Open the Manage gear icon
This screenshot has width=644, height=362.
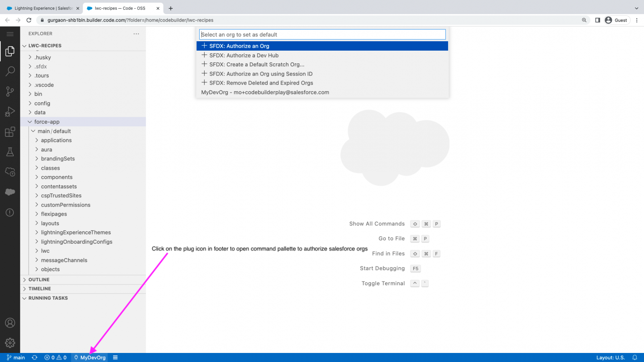pyautogui.click(x=10, y=343)
